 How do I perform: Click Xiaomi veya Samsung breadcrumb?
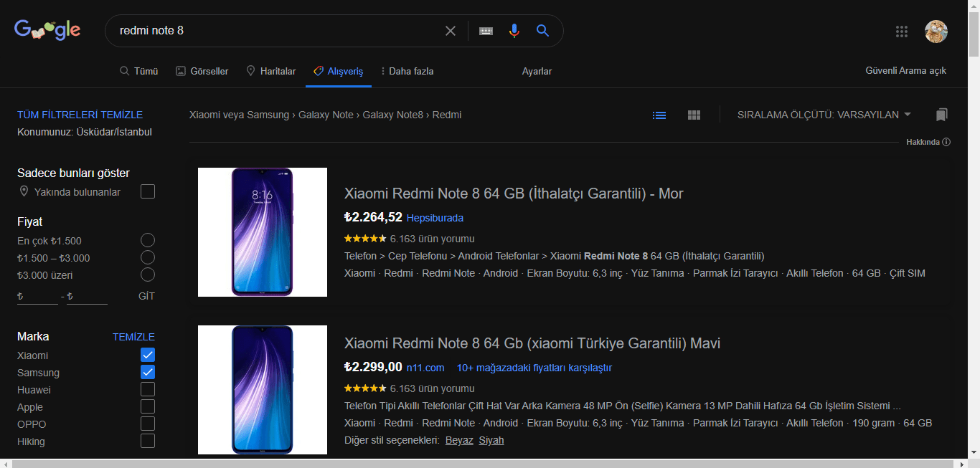pyautogui.click(x=239, y=115)
